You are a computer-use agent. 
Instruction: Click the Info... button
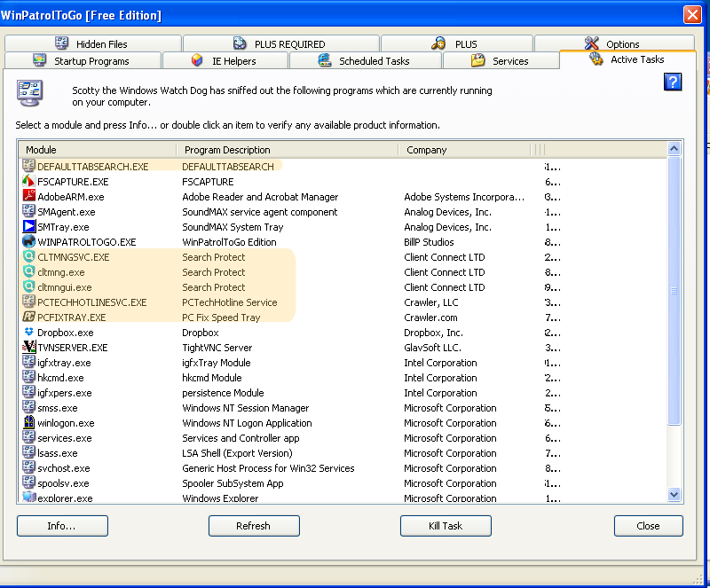point(62,526)
